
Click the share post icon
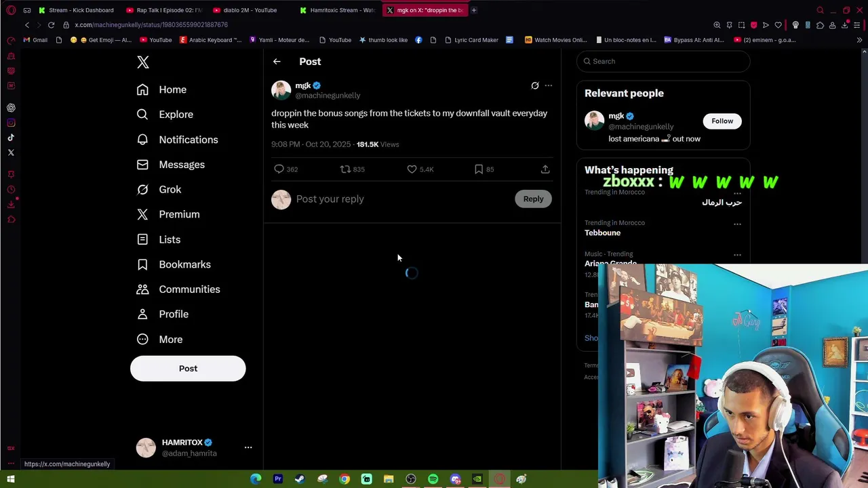[x=545, y=169]
